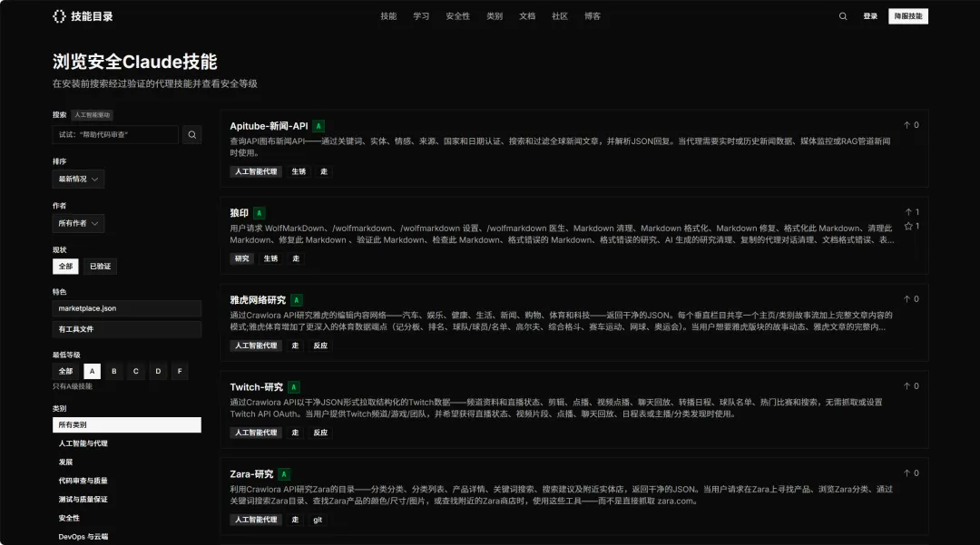
Task: Open the Apitube-新闻-API skill title
Action: (269, 126)
